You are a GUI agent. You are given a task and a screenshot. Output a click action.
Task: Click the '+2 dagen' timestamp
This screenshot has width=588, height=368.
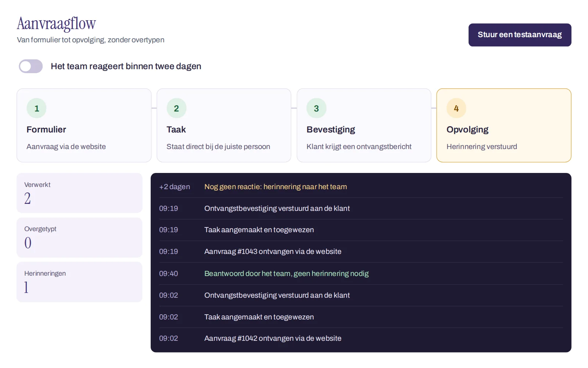click(x=175, y=187)
